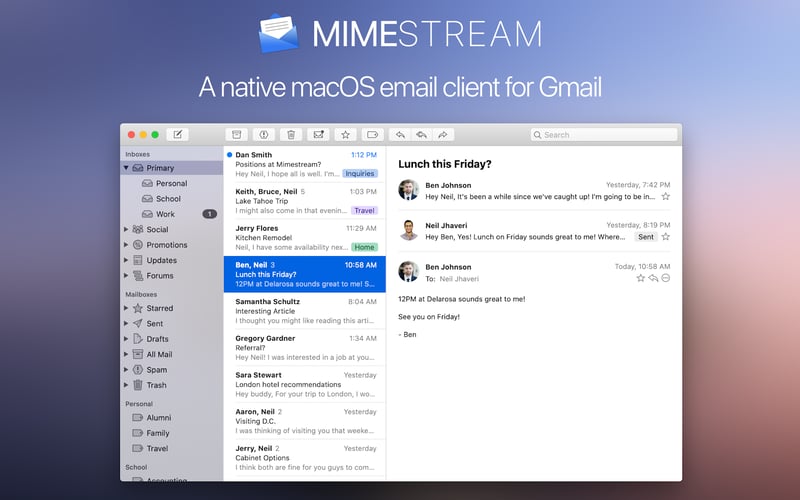Open the label tag toolbar button

click(x=372, y=135)
